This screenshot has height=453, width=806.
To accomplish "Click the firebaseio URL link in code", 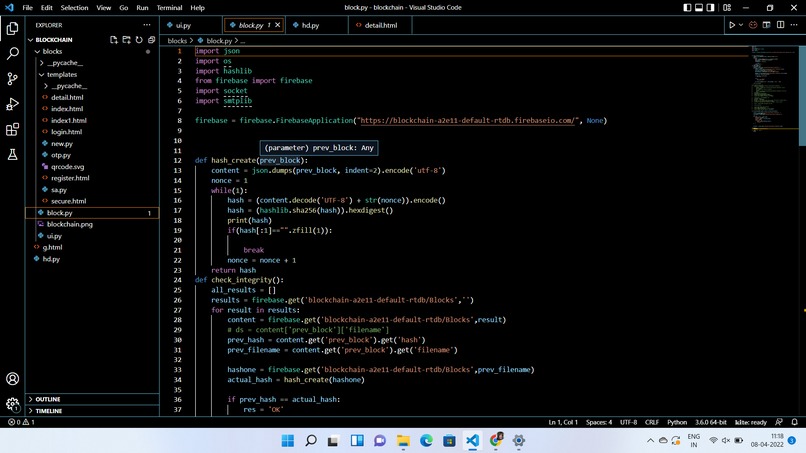I will pos(467,120).
